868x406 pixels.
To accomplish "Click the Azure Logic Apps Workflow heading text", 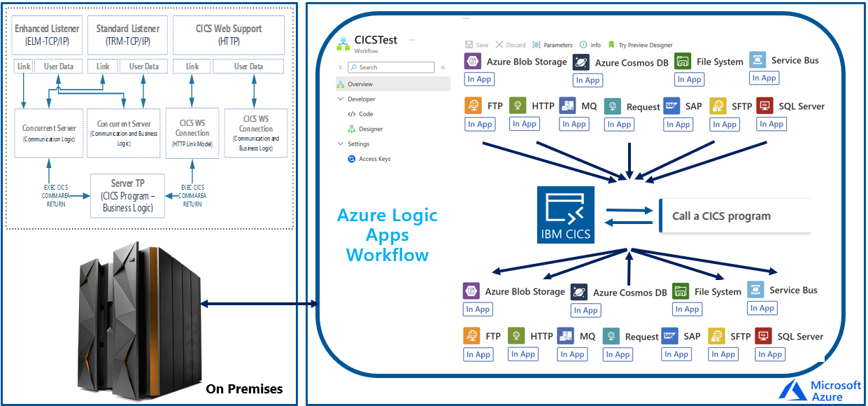I will pos(387,234).
